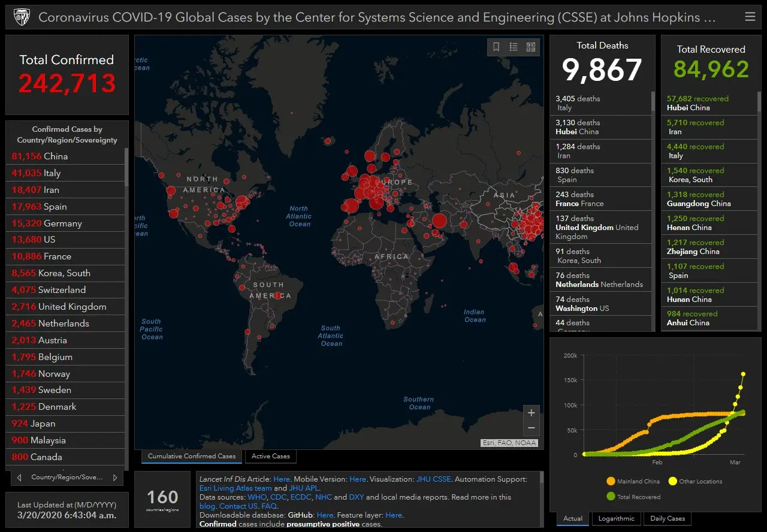Viewport: 767px width, 532px height.
Task: Toggle Other Locations series in chart legend
Action: (695, 481)
